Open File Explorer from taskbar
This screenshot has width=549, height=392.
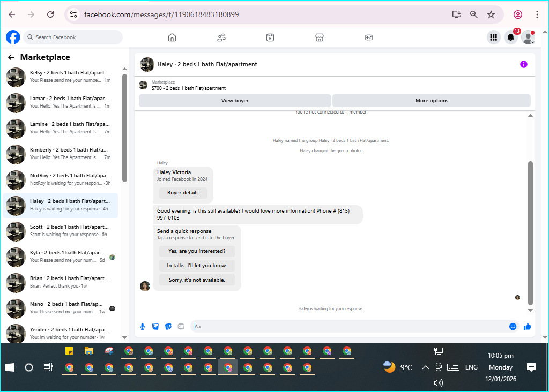point(89,351)
